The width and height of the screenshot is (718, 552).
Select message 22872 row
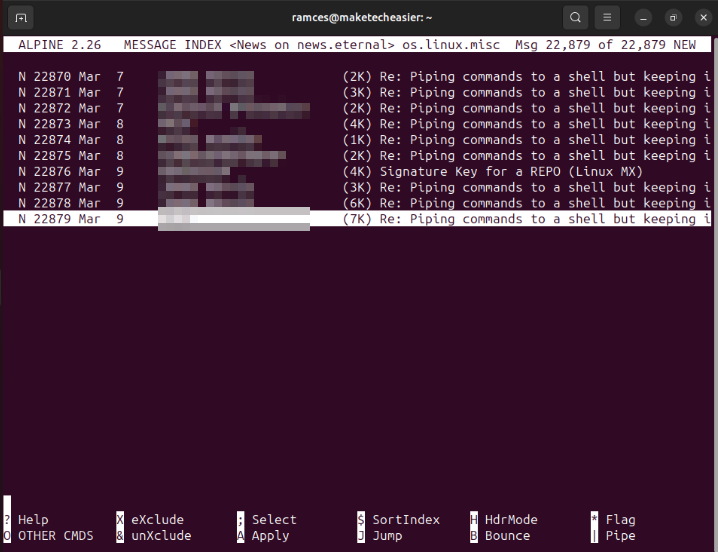click(x=357, y=108)
